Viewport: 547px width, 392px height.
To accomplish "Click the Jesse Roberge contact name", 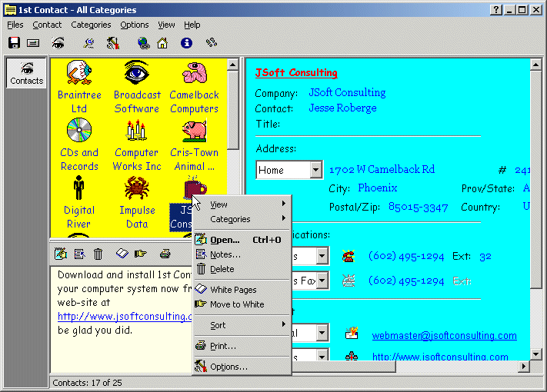I will [x=342, y=108].
